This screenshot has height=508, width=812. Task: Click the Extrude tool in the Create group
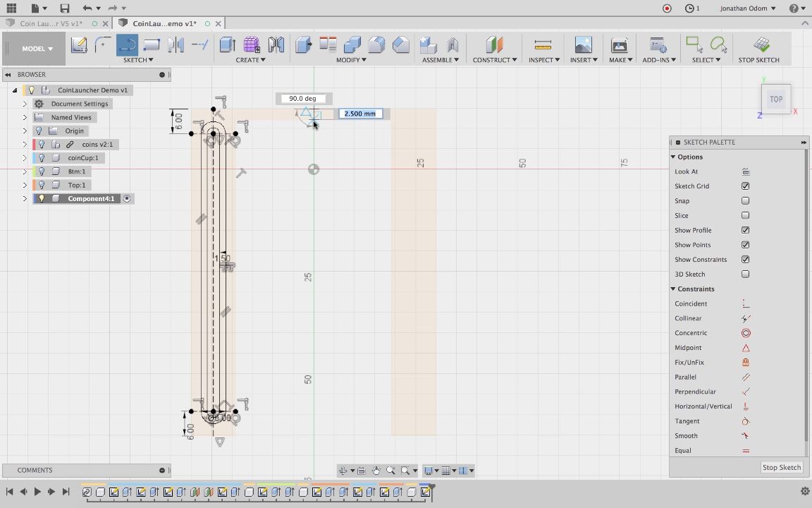point(227,45)
